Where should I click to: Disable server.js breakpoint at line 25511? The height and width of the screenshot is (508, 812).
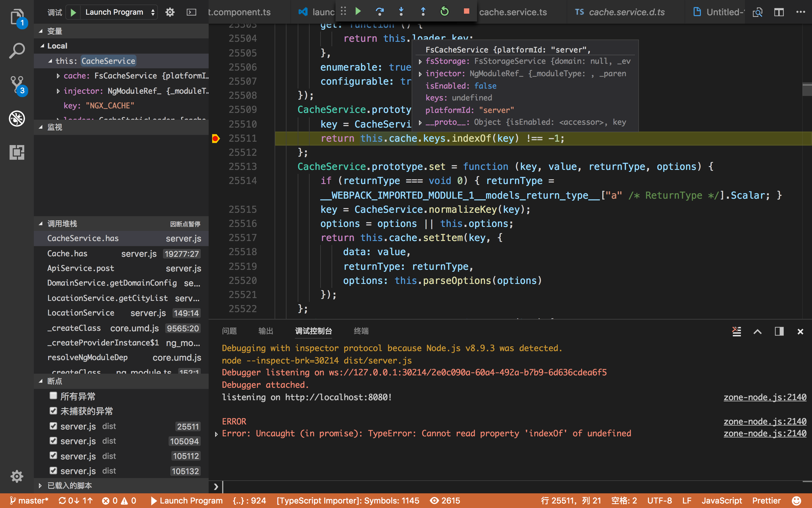tap(53, 426)
